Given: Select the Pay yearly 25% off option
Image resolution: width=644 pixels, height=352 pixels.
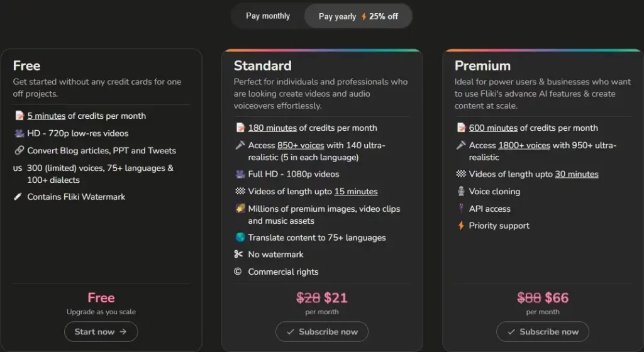Looking at the screenshot, I should click(x=358, y=16).
